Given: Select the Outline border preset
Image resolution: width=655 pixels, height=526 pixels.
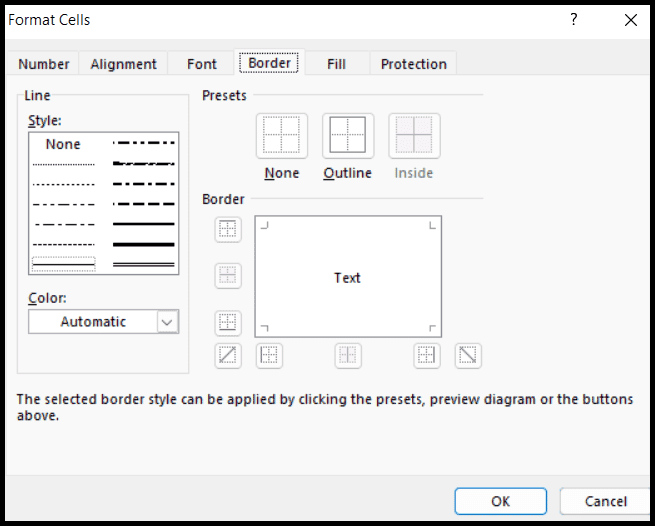Looking at the screenshot, I should tap(348, 136).
